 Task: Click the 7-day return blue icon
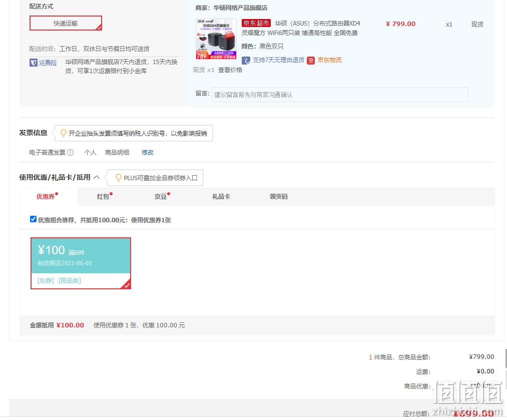click(x=246, y=61)
